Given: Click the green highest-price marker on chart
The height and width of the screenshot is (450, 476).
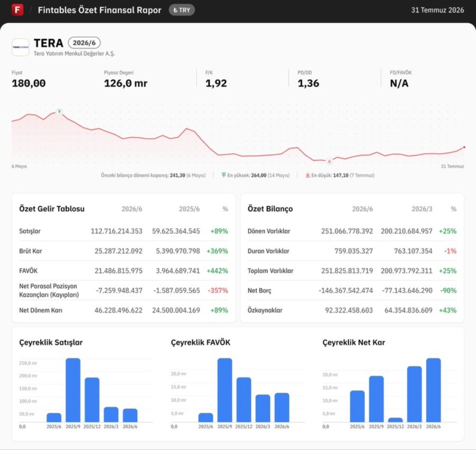Looking at the screenshot, I should tap(59, 111).
